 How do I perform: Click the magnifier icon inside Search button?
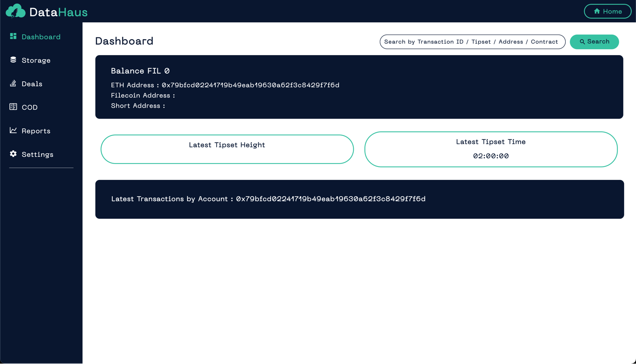(x=583, y=42)
